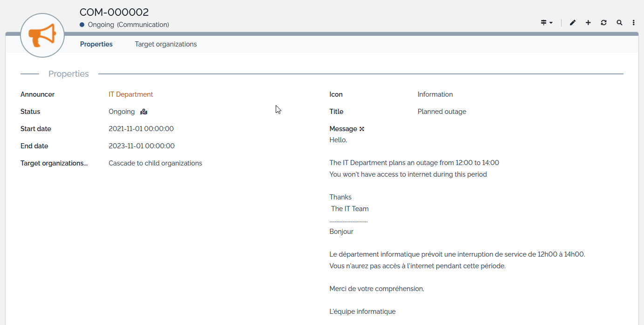Screen dimensions: 644x325
Task: Click the truncated Target organizations label
Action: [54, 163]
